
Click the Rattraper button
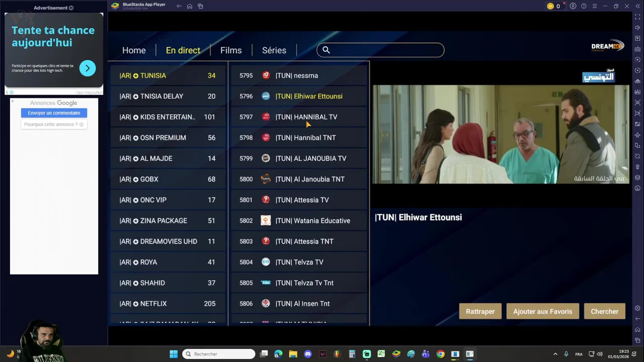tap(480, 311)
